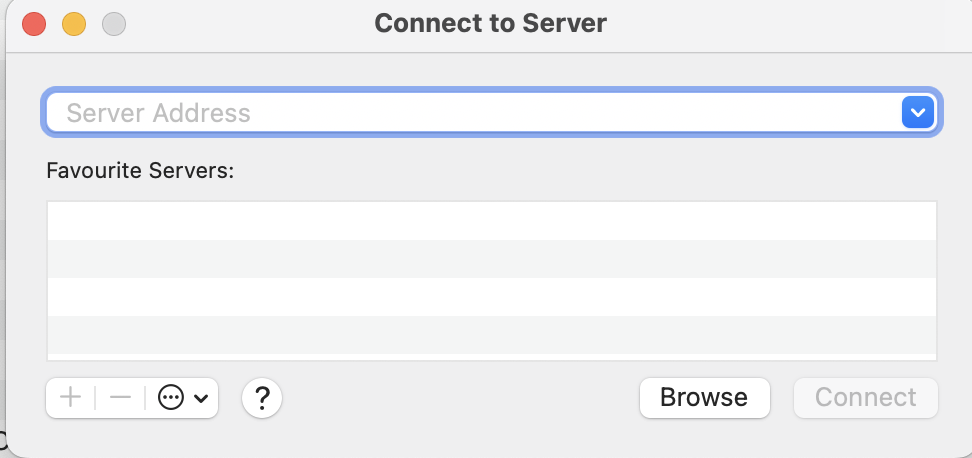Click the Favourite Servers label

point(140,170)
